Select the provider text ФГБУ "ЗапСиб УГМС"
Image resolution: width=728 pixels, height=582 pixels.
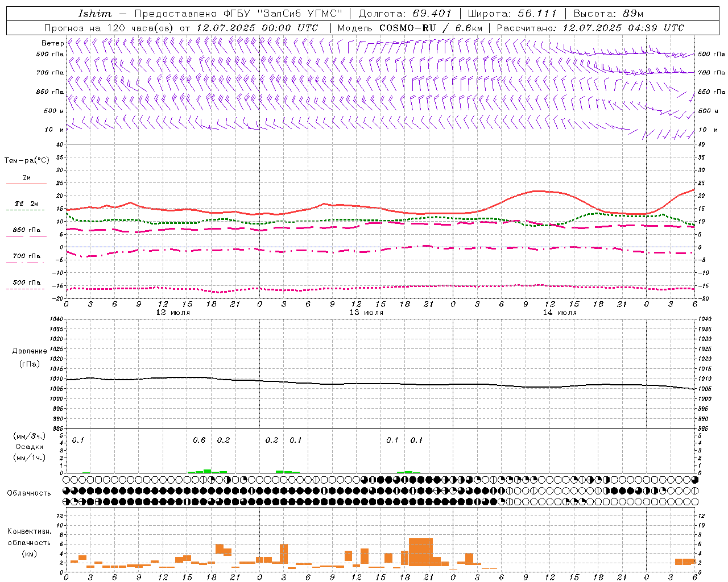[x=283, y=14]
